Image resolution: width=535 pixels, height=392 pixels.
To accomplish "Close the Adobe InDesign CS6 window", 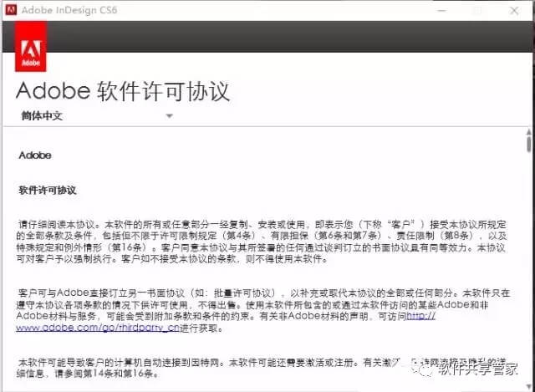I will (514, 11).
